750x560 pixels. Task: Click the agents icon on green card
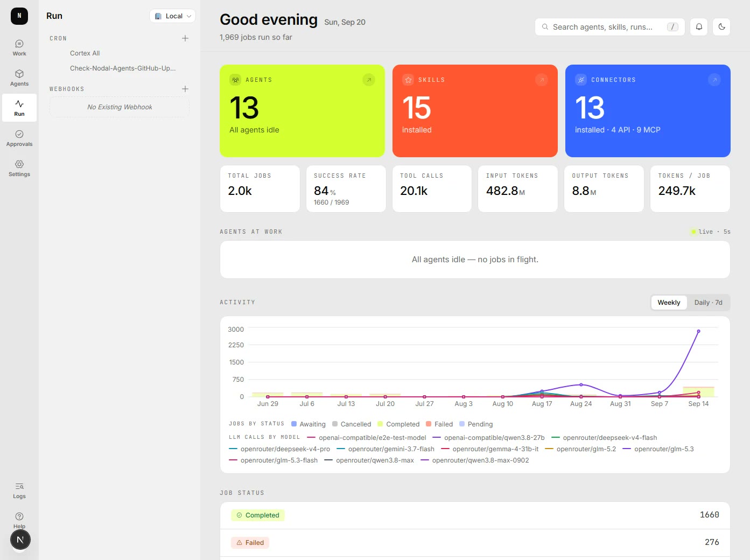235,80
